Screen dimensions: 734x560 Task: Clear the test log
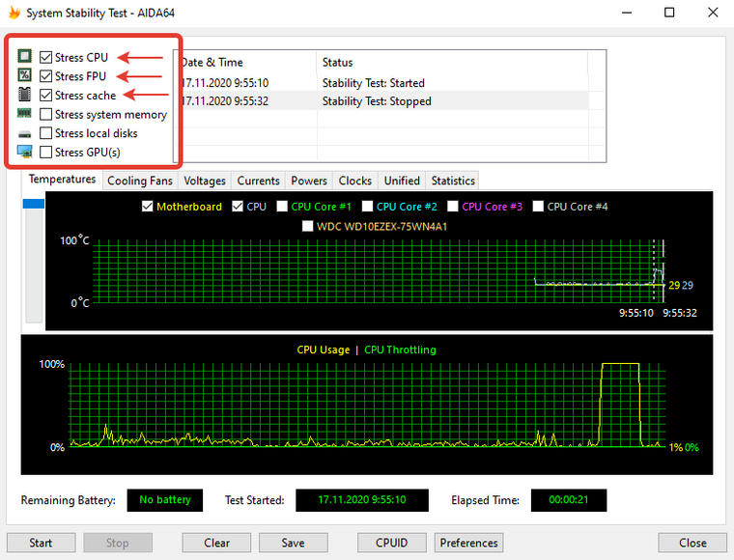pyautogui.click(x=216, y=543)
